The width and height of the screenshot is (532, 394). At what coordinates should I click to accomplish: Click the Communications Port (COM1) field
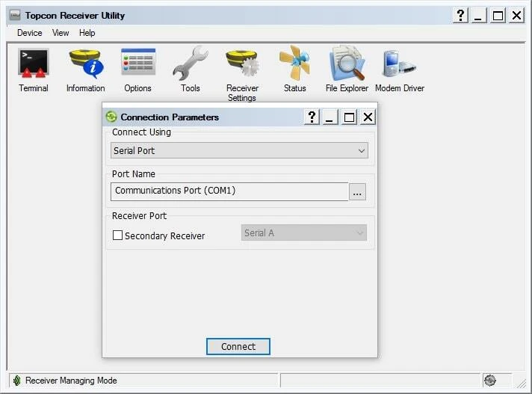229,191
